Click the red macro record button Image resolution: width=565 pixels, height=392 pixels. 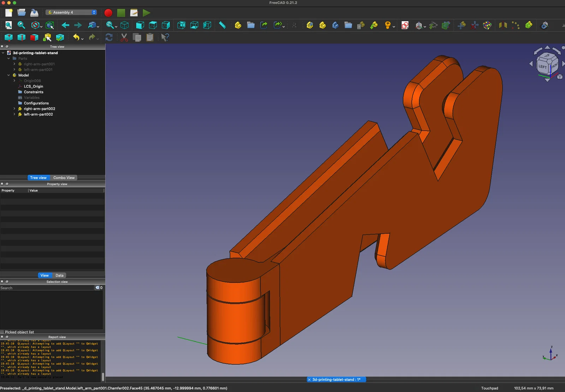pos(108,13)
